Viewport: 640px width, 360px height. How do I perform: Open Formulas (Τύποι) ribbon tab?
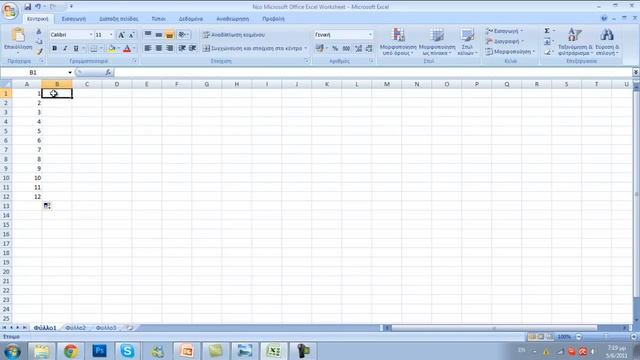pos(159,19)
